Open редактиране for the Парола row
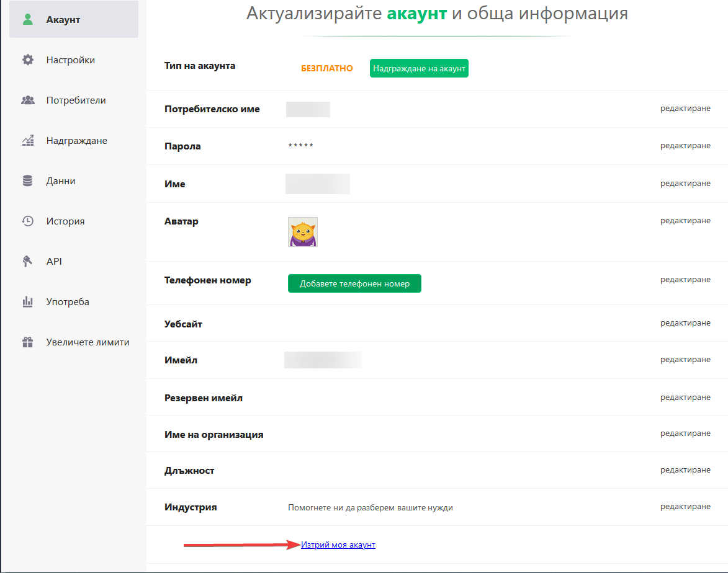The image size is (728, 573). (x=686, y=146)
